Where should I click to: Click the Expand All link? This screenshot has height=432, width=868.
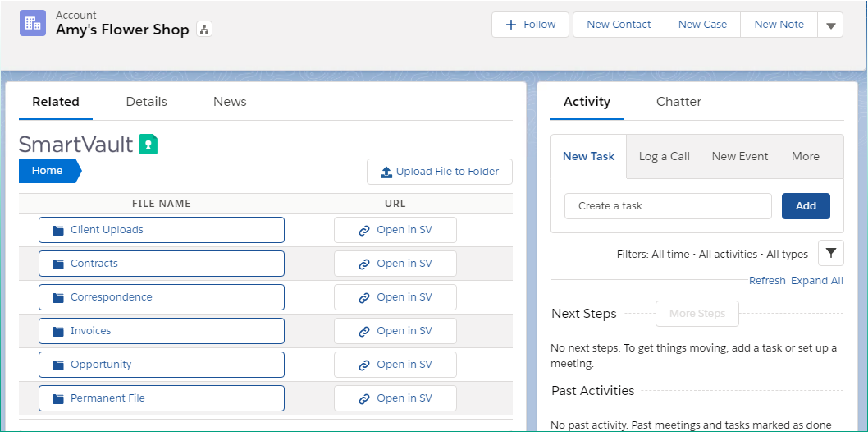(817, 281)
